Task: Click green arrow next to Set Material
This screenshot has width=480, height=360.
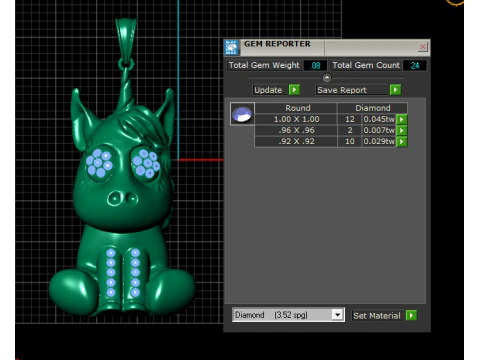Action: (411, 315)
